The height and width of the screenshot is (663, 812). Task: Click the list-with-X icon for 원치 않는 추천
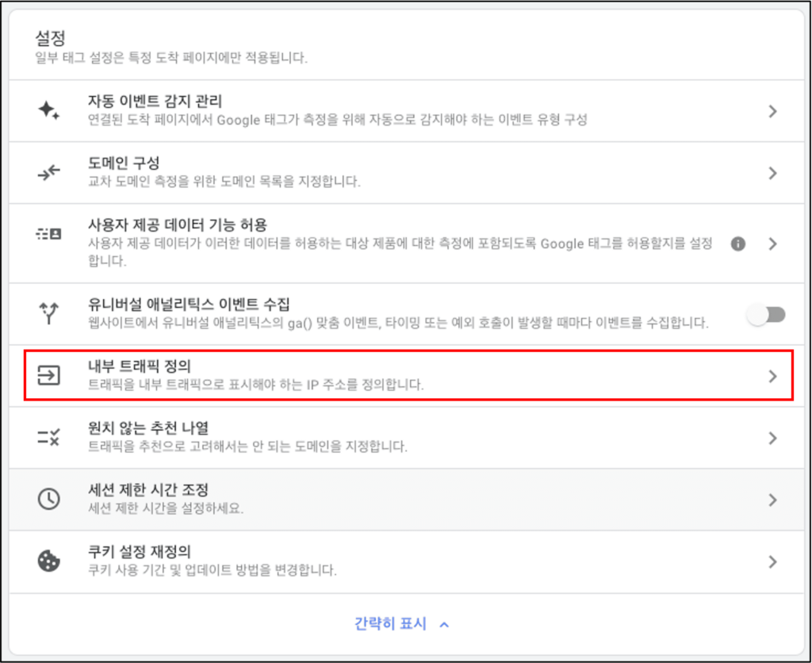tap(48, 437)
